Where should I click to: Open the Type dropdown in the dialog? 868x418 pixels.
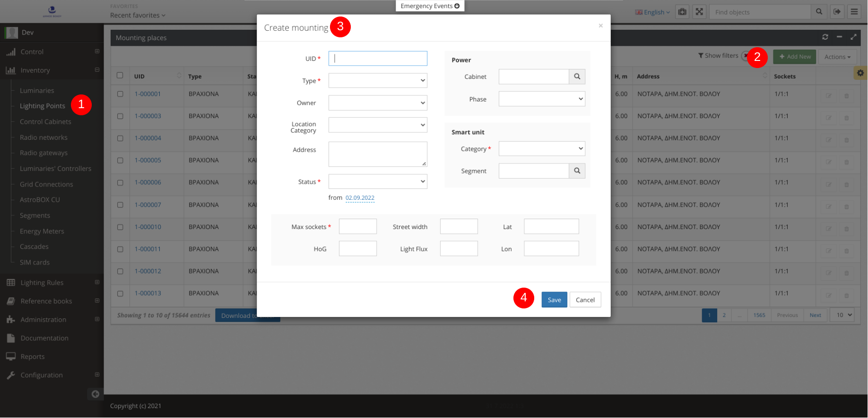(x=377, y=81)
